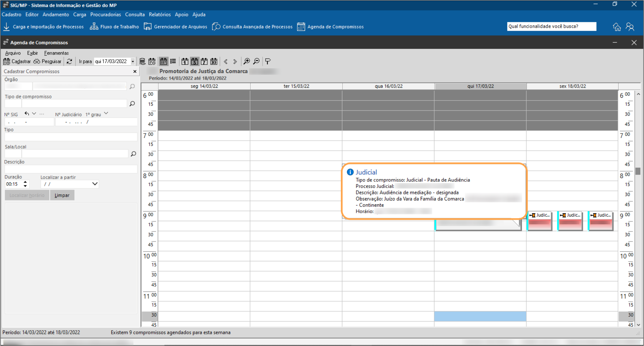Click Pesquisar with the binoculars icon
Viewport: 644px width, 346px height.
(x=47, y=62)
